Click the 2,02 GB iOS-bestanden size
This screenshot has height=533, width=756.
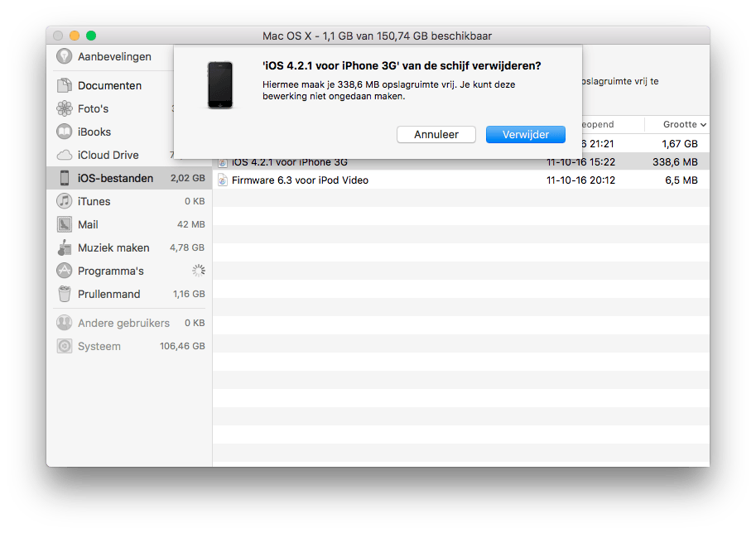coord(188,178)
